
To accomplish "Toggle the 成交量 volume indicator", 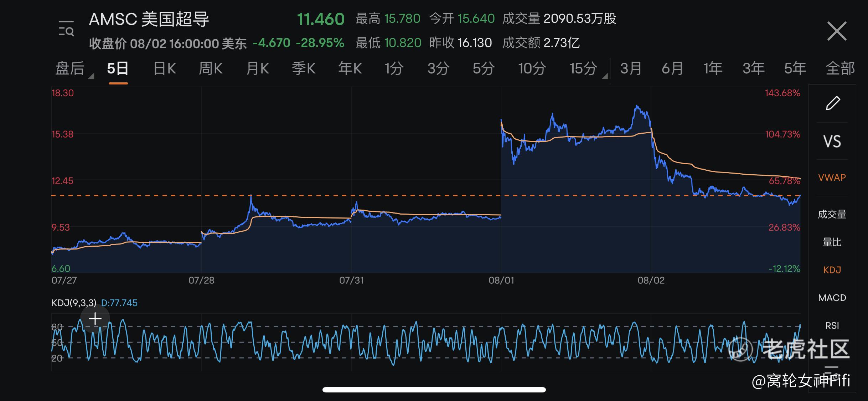I will click(x=832, y=214).
